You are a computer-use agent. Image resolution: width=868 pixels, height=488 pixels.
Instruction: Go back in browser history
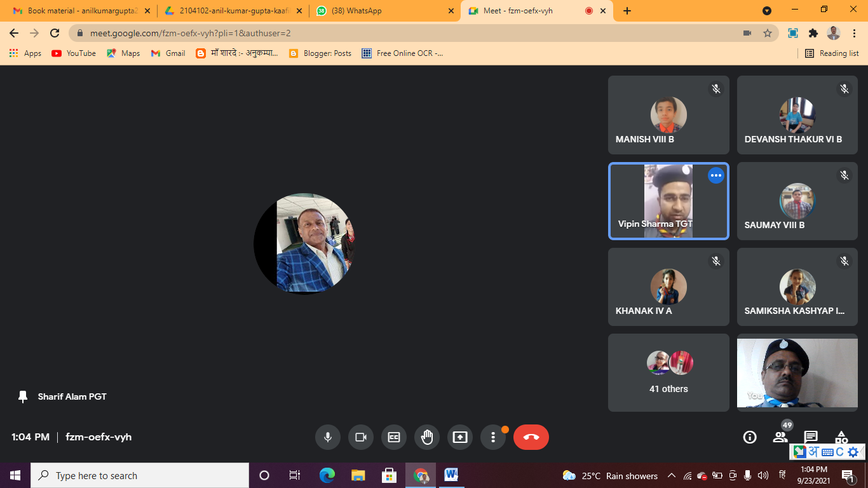tap(14, 33)
